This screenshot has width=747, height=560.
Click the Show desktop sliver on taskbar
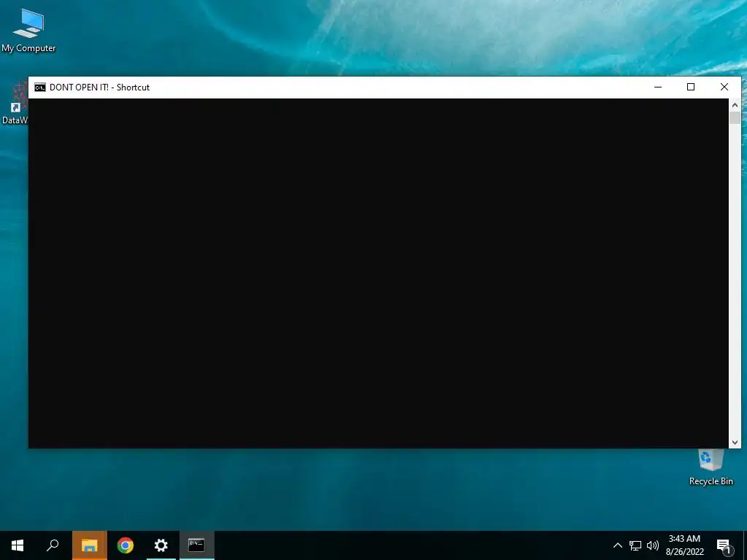(x=745, y=545)
